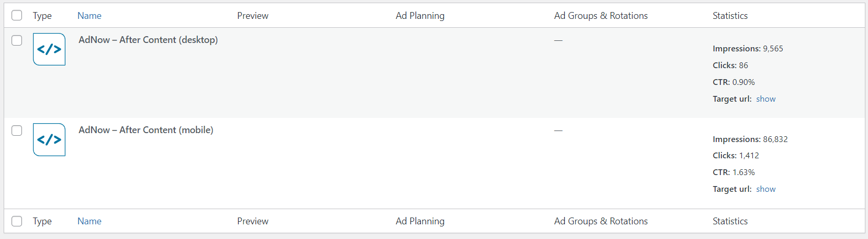This screenshot has width=868, height=239.
Task: Sort by Name in footer
Action: [x=90, y=221]
